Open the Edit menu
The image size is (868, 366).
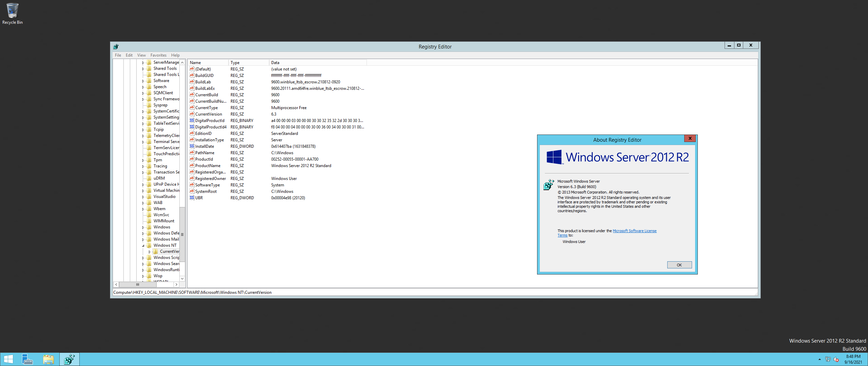point(129,55)
